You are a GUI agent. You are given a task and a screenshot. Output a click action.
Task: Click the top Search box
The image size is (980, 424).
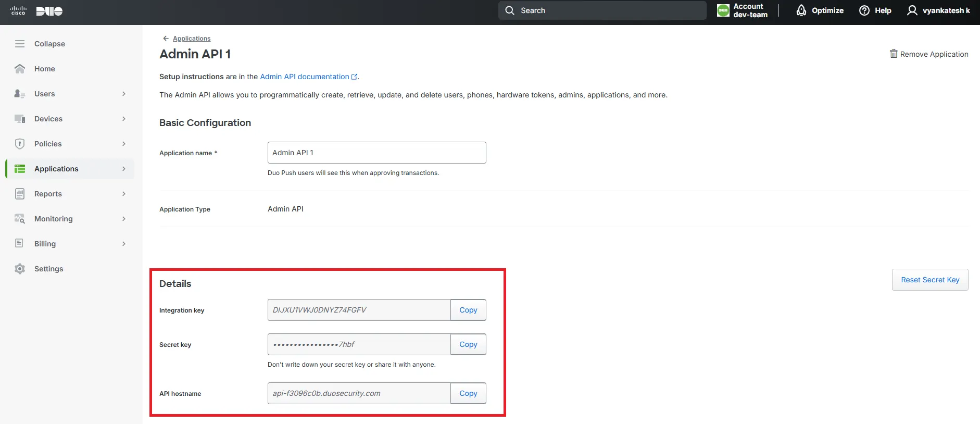pyautogui.click(x=602, y=10)
